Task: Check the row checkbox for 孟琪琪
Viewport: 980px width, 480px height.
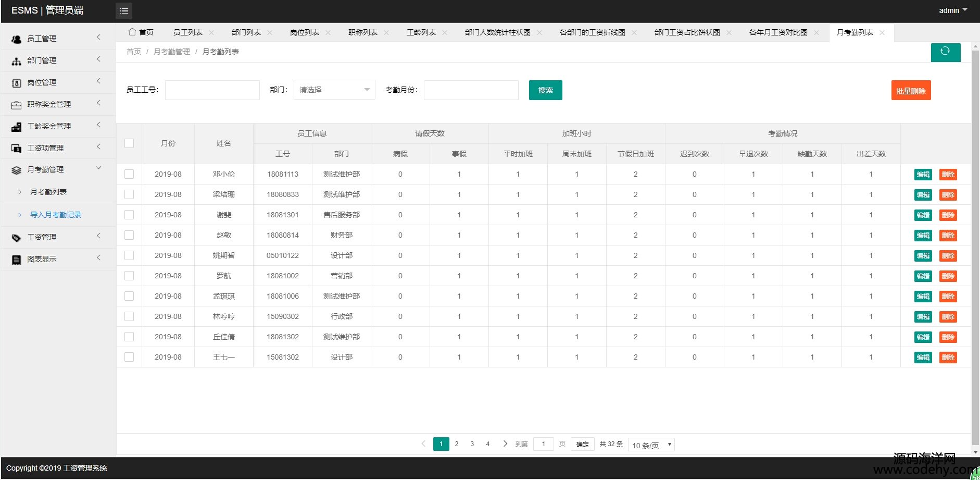Action: (129, 296)
